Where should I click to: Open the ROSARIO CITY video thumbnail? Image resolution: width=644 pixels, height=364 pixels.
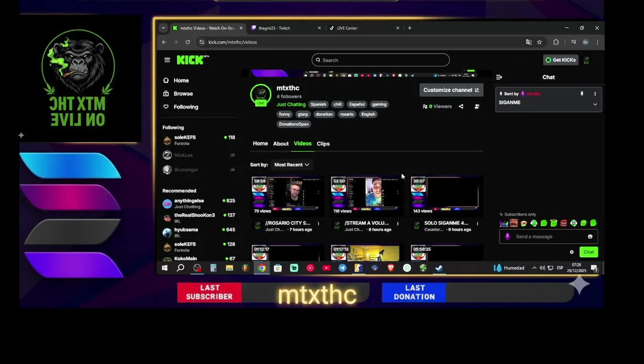[x=287, y=195]
